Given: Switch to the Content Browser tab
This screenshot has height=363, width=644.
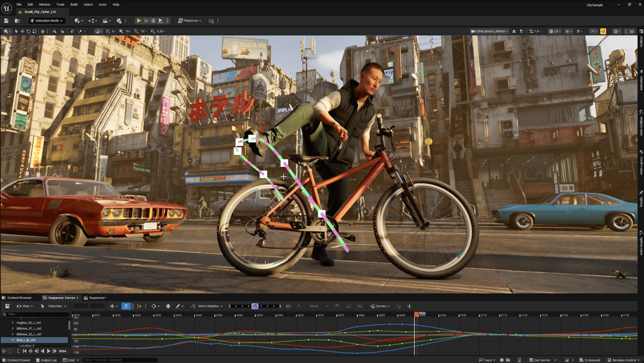Looking at the screenshot, I should (19, 298).
